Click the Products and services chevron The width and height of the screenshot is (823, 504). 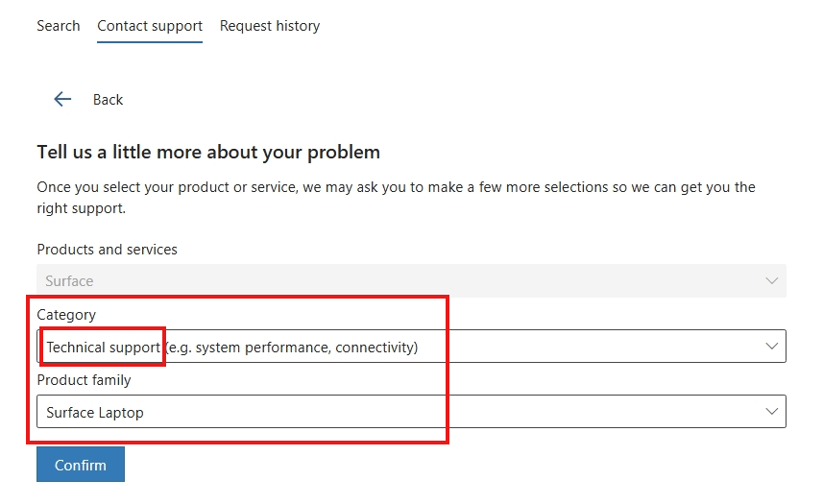pyautogui.click(x=772, y=280)
